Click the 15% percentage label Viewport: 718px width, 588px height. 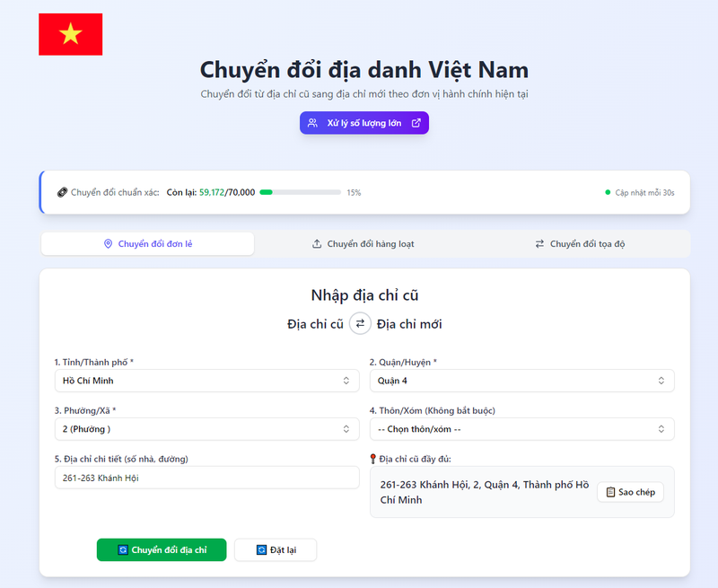tap(354, 192)
